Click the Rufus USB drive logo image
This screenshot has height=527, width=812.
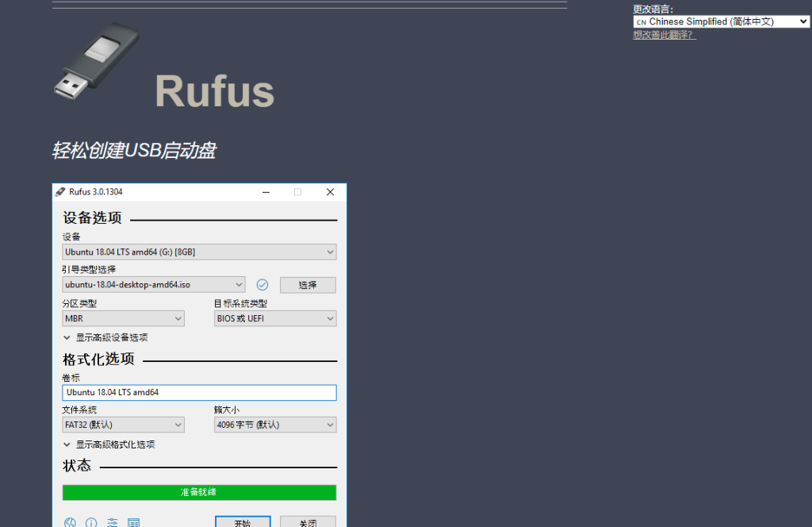click(96, 61)
